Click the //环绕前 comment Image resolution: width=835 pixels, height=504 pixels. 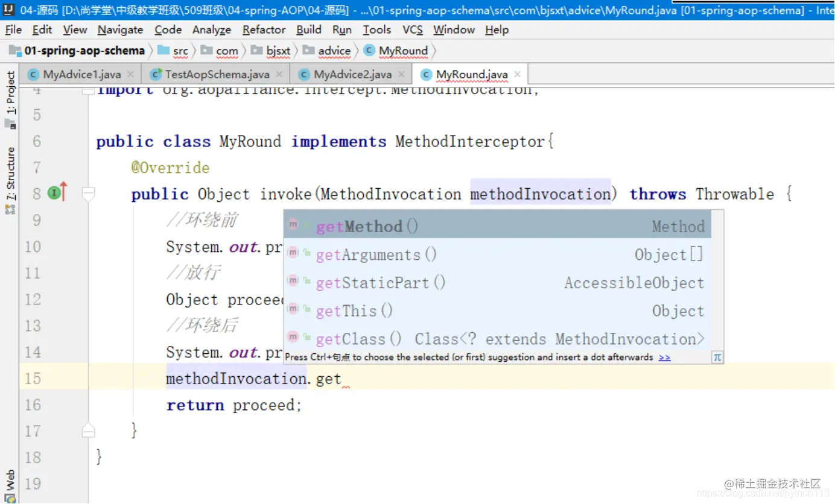point(202,220)
